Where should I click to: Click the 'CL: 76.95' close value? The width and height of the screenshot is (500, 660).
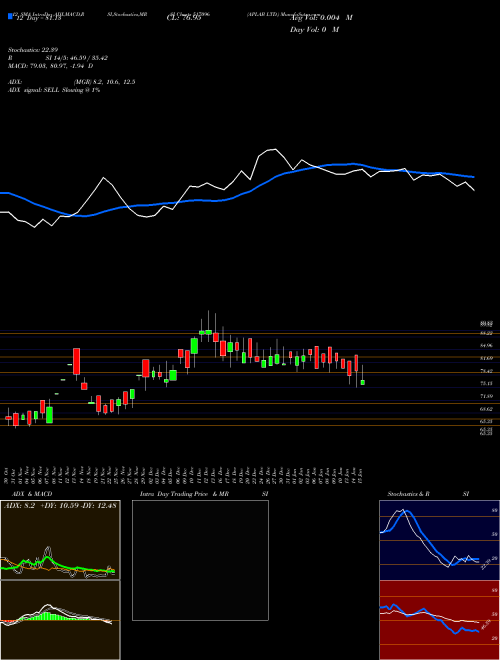[x=184, y=18]
